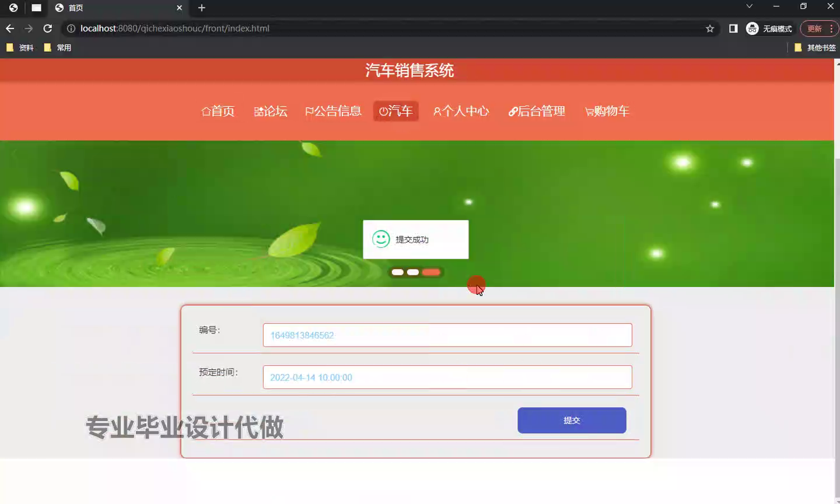Bookmark this page with the star icon
The width and height of the screenshot is (840, 504).
click(x=710, y=29)
